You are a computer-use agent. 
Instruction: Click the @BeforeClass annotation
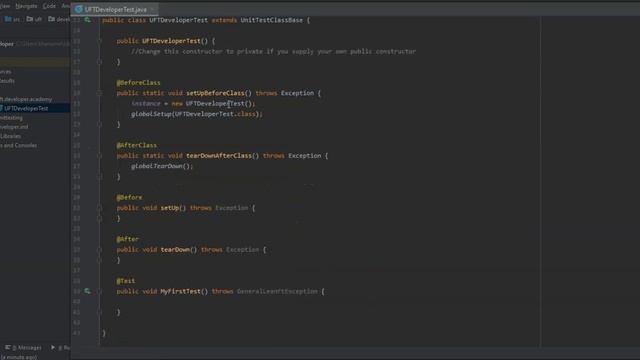click(x=138, y=82)
